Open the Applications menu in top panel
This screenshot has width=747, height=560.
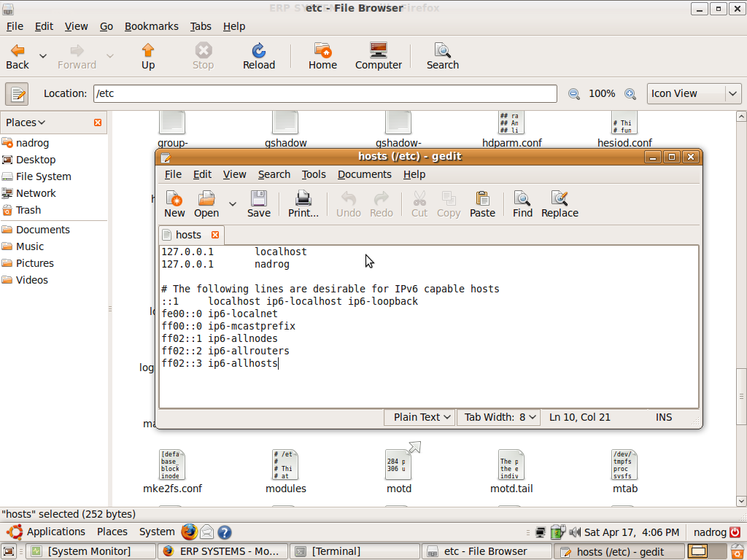(x=47, y=532)
